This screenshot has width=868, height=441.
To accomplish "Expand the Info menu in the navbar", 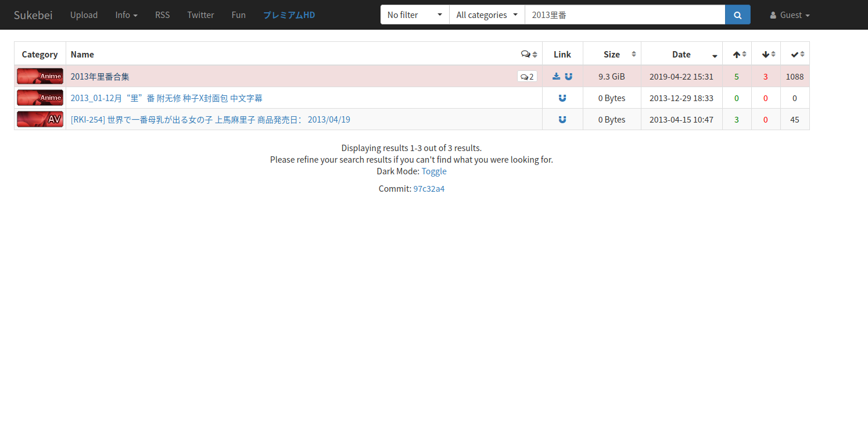I will (126, 15).
